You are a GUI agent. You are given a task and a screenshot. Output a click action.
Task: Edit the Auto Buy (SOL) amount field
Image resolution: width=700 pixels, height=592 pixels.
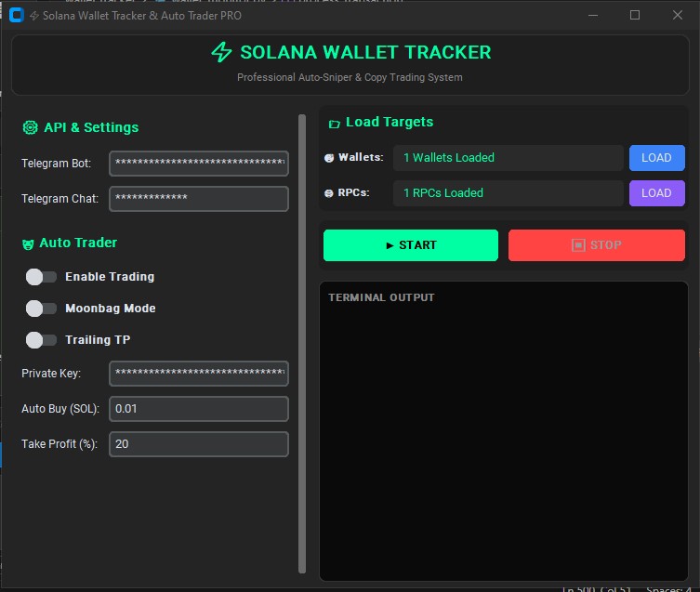point(199,409)
